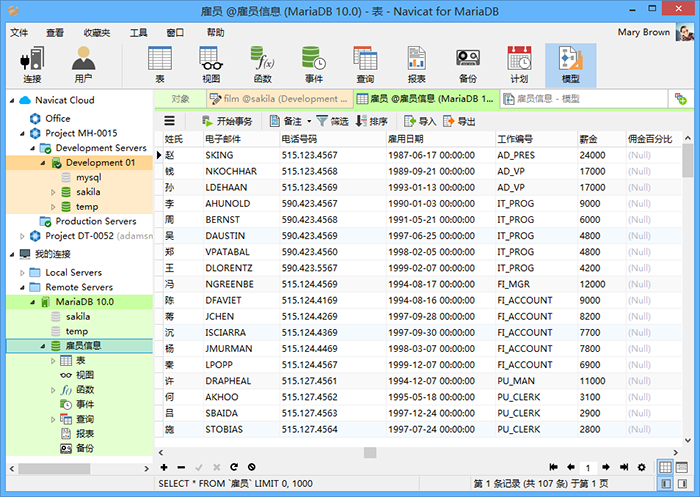Go to the first page of records

[x=554, y=467]
